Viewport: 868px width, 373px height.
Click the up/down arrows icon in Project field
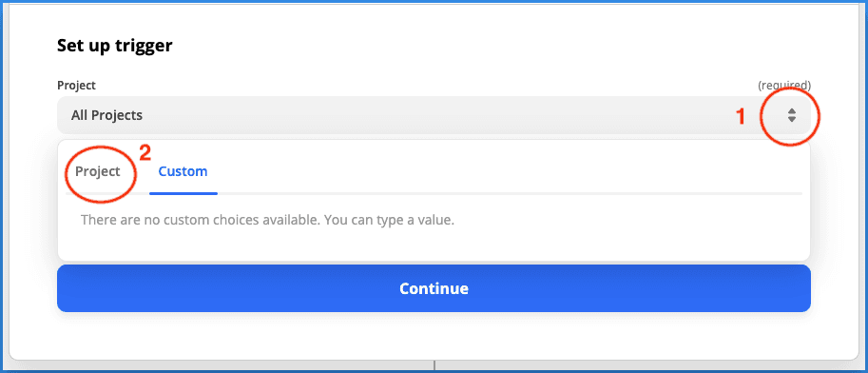792,115
